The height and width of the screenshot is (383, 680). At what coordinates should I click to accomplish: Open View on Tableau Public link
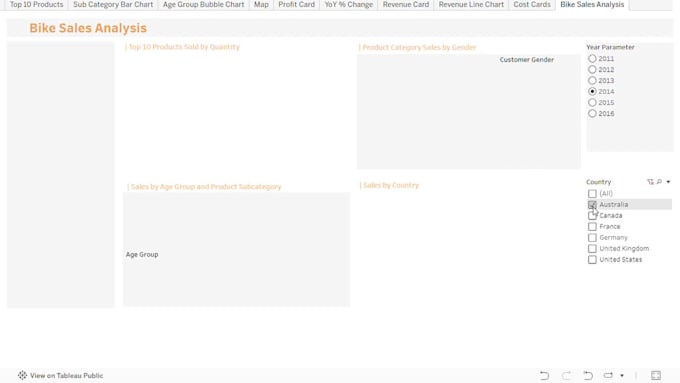(x=67, y=376)
